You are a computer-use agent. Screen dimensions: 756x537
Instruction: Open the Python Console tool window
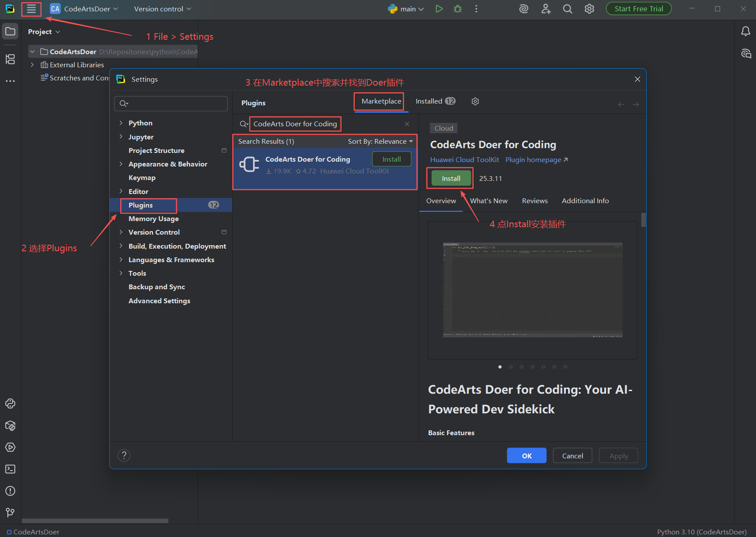(10, 403)
